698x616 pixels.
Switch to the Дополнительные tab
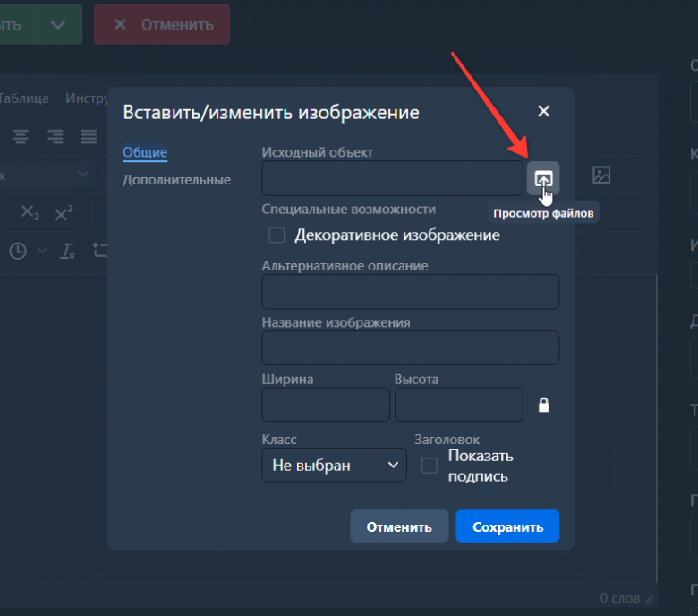click(176, 180)
